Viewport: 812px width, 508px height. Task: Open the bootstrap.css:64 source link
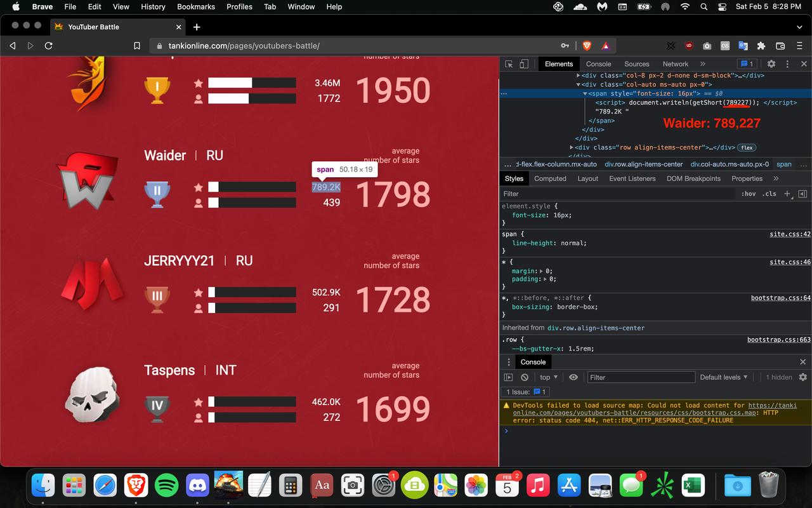tap(780, 298)
